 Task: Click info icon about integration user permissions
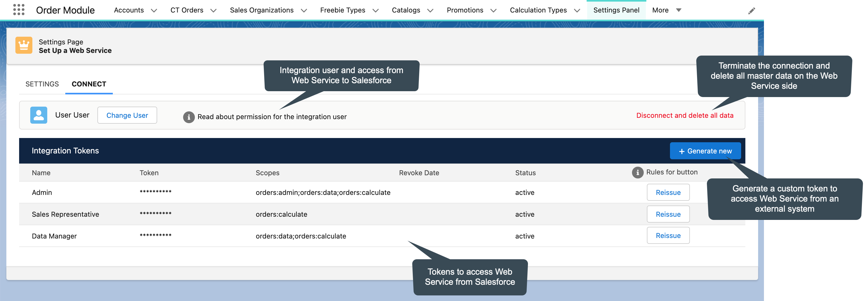[x=188, y=117]
